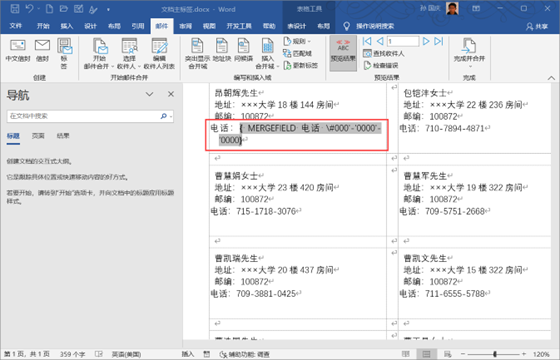Click the 查找收件人 button
This screenshot has width=560, height=360.
[384, 54]
